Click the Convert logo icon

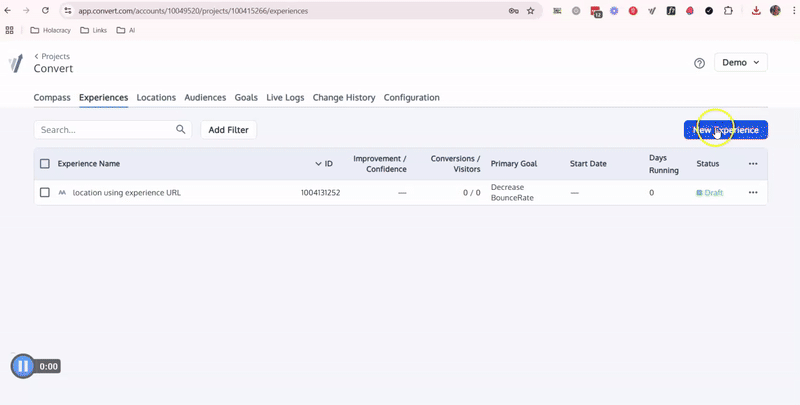coord(15,63)
